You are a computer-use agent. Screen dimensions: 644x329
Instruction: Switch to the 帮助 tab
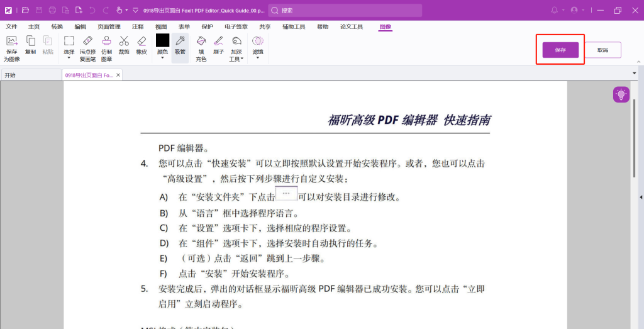323,26
